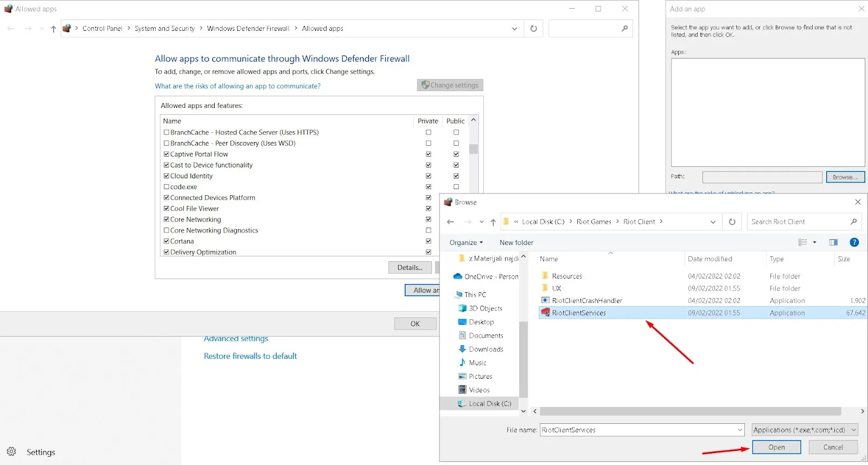Screen dimensions: 868x465
Task: Check the code.exe checkbox
Action: click(167, 186)
